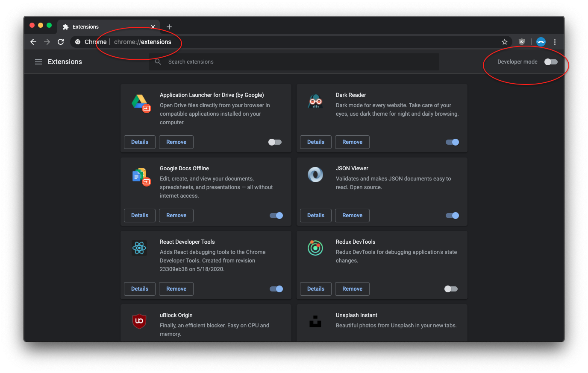Image resolution: width=588 pixels, height=373 pixels.
Task: Click the browser forward arrow
Action: coord(47,42)
